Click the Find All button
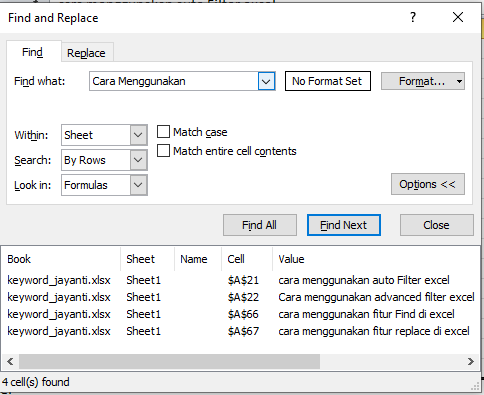The width and height of the screenshot is (484, 395). click(260, 225)
